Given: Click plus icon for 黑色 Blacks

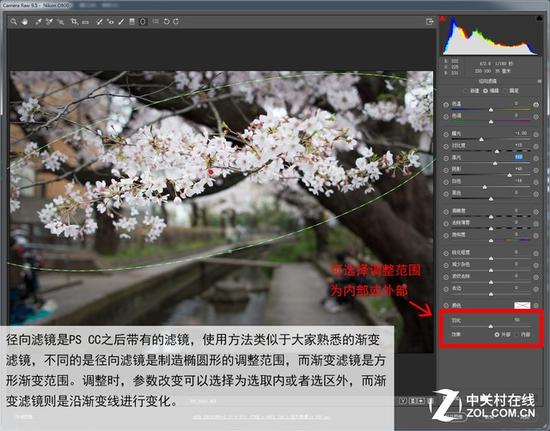Looking at the screenshot, I should [x=536, y=194].
